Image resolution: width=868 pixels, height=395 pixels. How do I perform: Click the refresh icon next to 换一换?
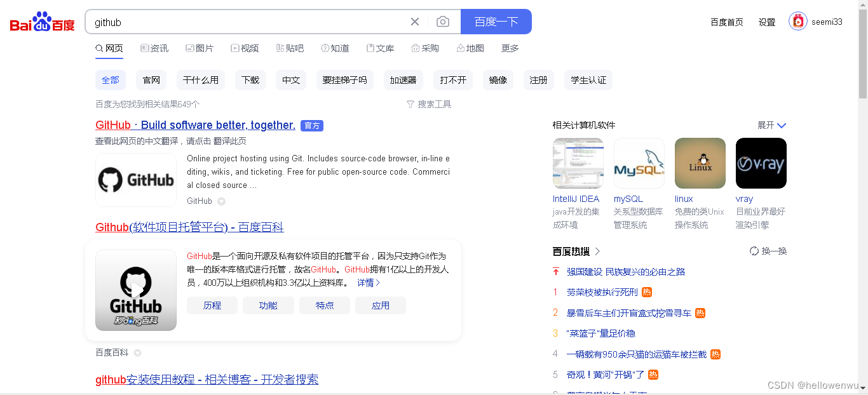754,251
